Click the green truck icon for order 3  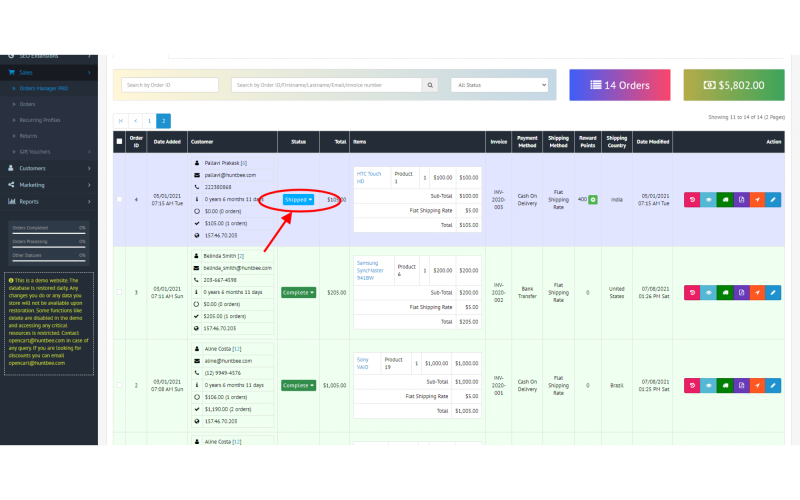coord(724,292)
